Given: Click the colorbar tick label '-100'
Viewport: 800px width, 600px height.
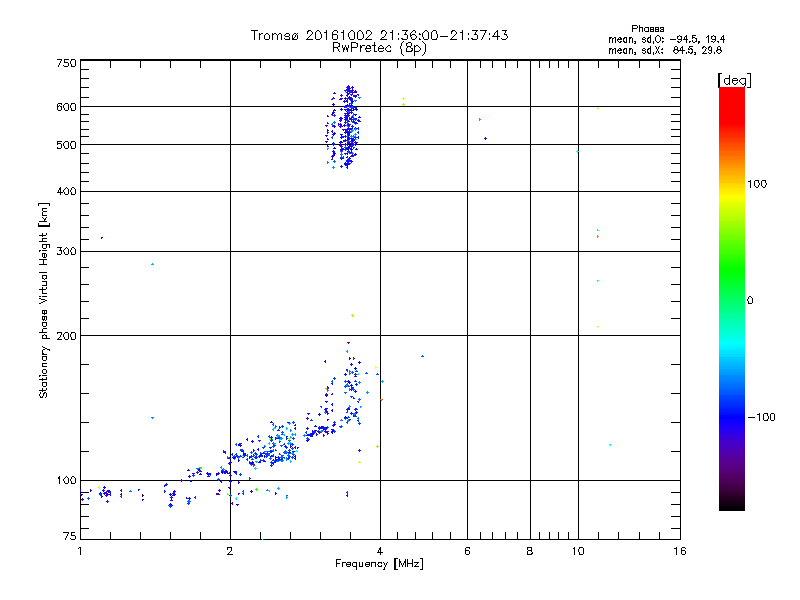Looking at the screenshot, I should click(x=761, y=417).
